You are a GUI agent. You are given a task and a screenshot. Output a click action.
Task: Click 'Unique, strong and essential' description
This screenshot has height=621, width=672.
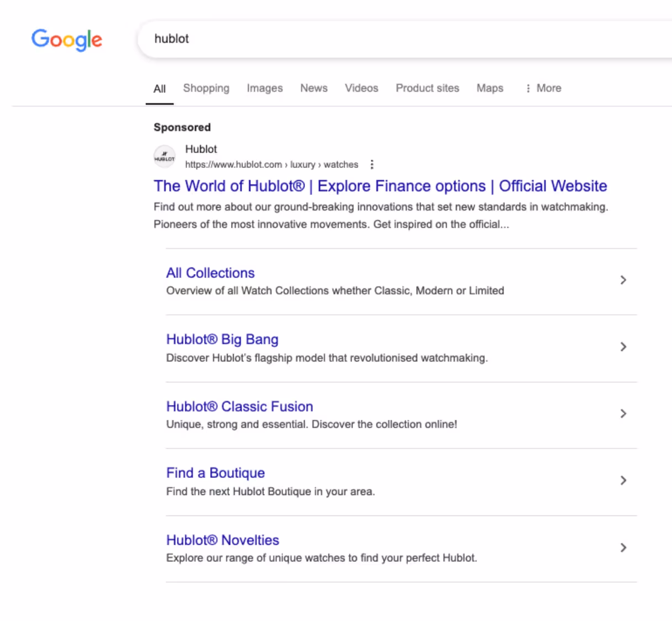tap(312, 424)
